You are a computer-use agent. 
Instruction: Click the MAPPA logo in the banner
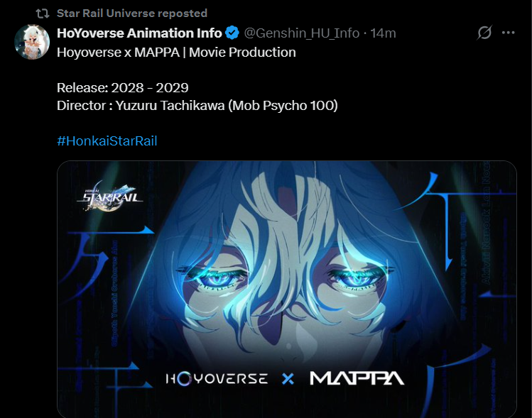(x=357, y=378)
